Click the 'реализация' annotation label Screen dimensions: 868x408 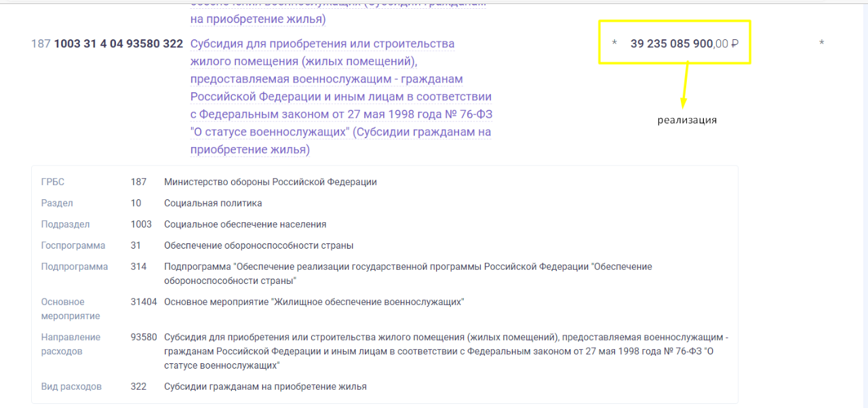click(686, 121)
